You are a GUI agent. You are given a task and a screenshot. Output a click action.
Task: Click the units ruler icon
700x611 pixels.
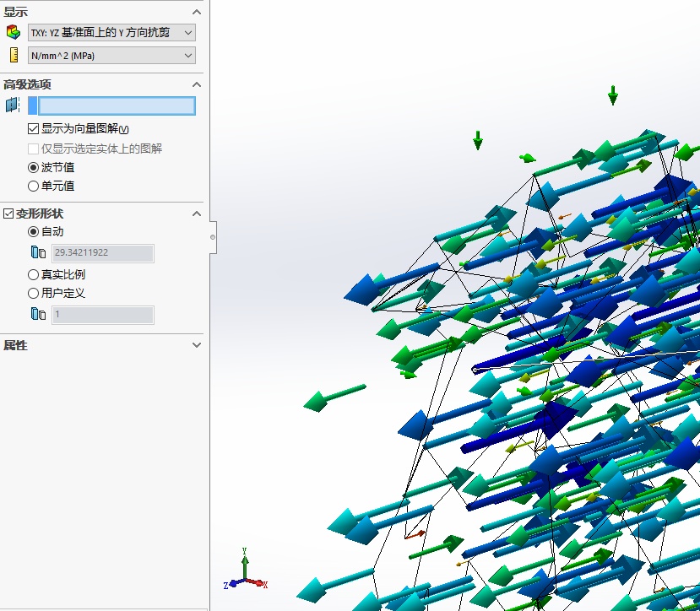(x=14, y=55)
